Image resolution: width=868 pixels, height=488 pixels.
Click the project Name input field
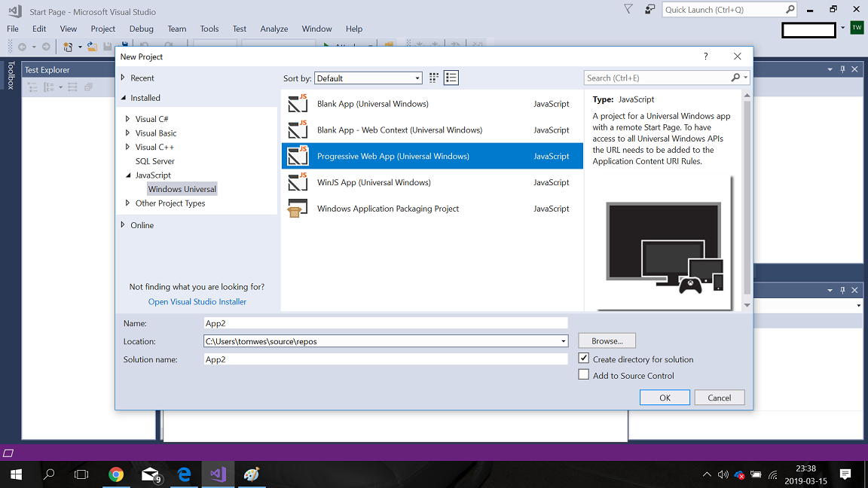click(386, 323)
